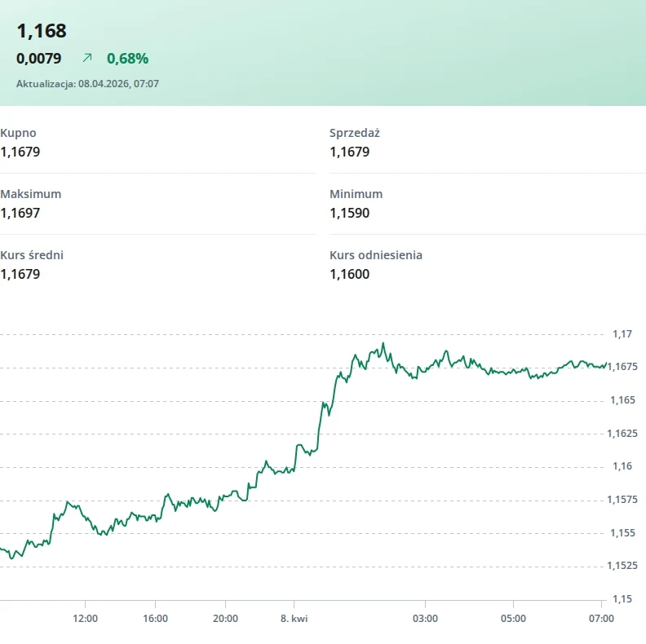This screenshot has width=646, height=644.
Task: Select the 03:00 time axis label
Action: coord(425,619)
